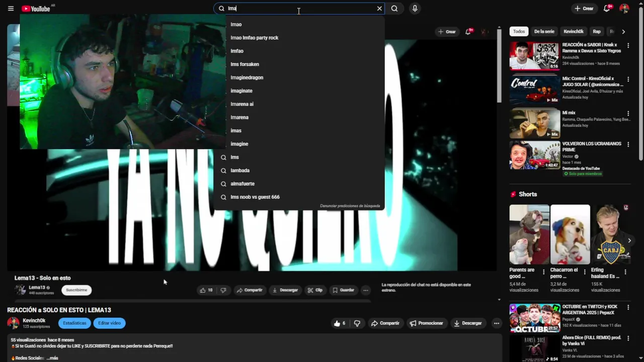Click Promocionar button

pos(426,323)
